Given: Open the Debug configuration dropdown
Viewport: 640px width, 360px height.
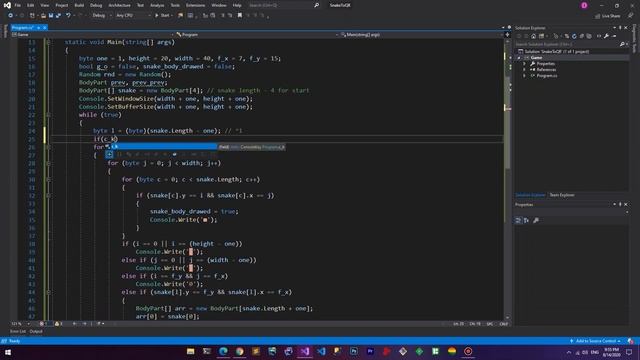Looking at the screenshot, I should click(101, 16).
